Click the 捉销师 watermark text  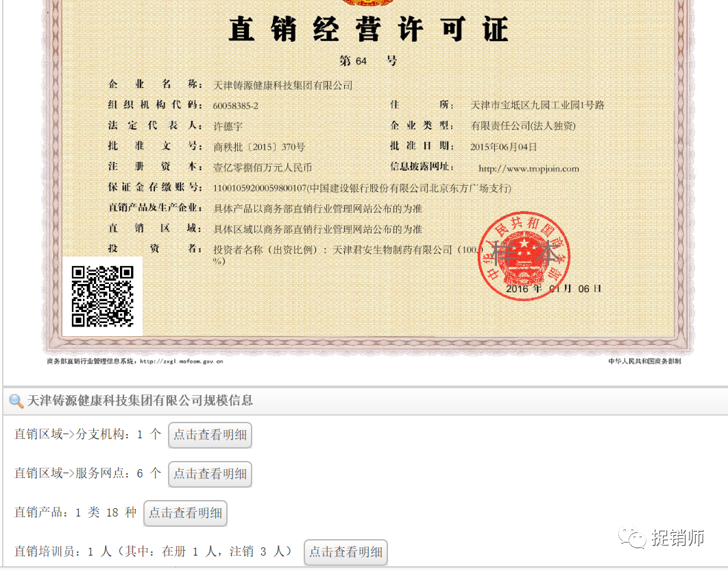coord(677,538)
